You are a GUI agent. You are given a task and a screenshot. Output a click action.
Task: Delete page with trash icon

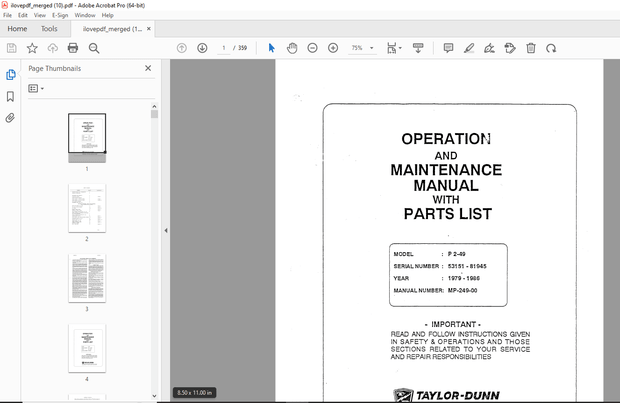click(x=531, y=48)
